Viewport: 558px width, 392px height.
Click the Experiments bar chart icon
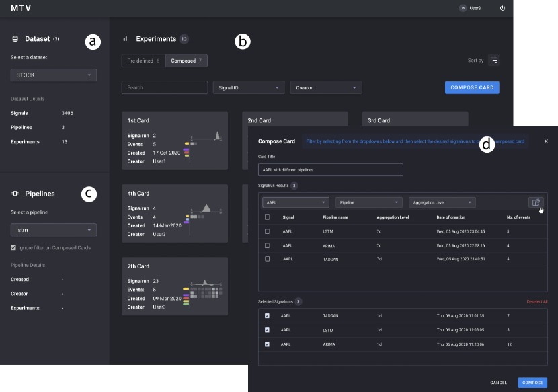coord(126,39)
